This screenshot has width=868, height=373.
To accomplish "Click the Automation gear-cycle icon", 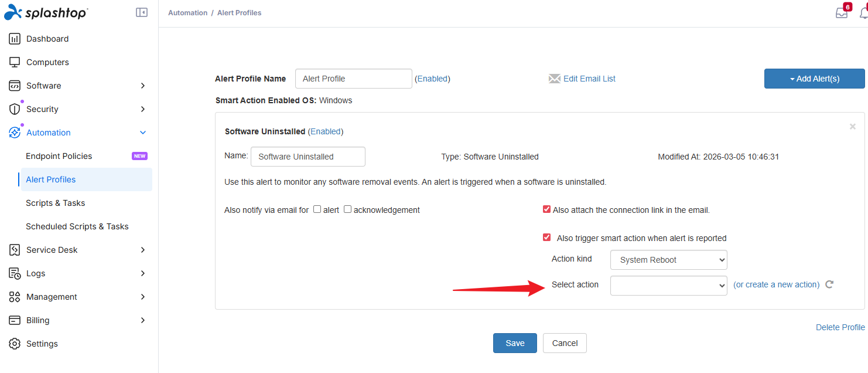I will [x=15, y=133].
